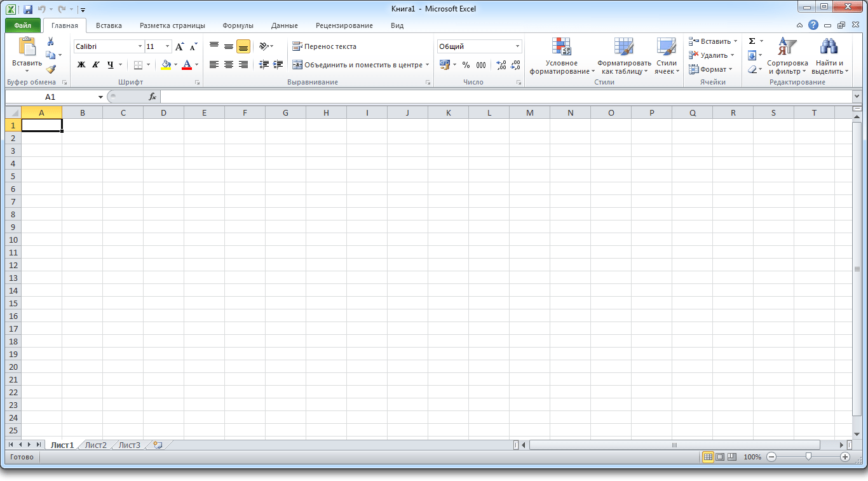Switch to the Вид tab

[397, 25]
